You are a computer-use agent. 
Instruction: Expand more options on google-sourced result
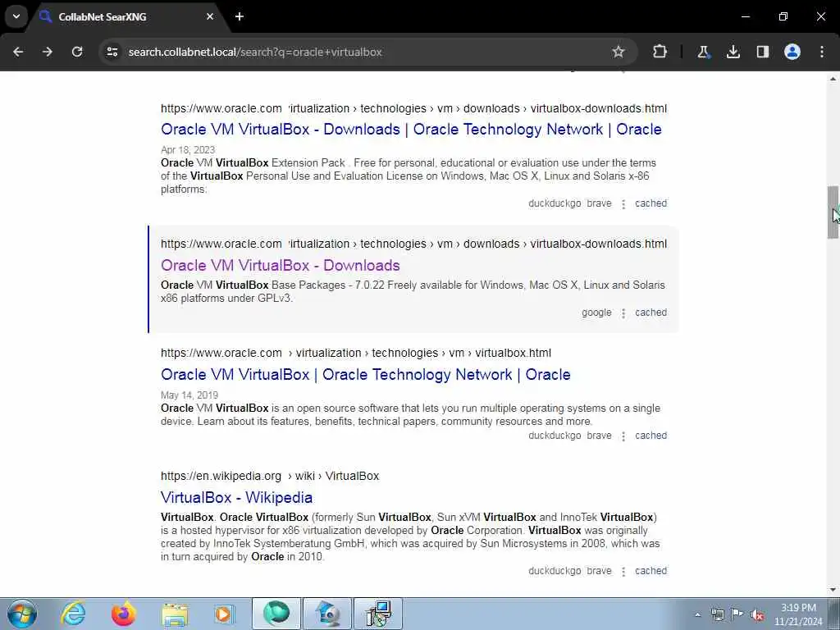[x=623, y=313]
